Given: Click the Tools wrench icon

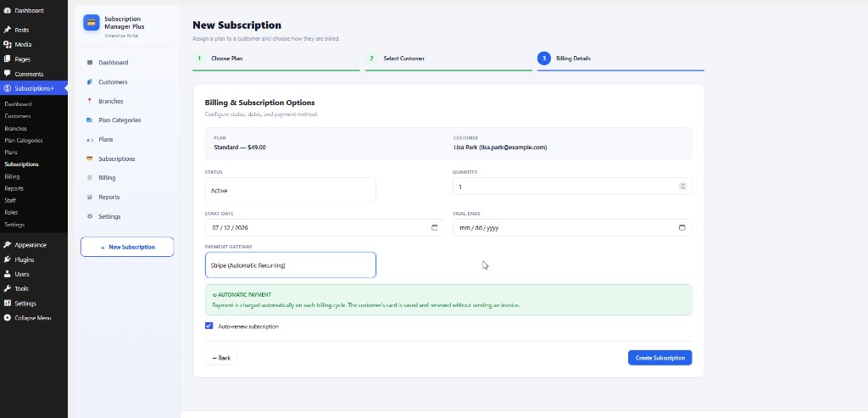Looking at the screenshot, I should point(7,288).
